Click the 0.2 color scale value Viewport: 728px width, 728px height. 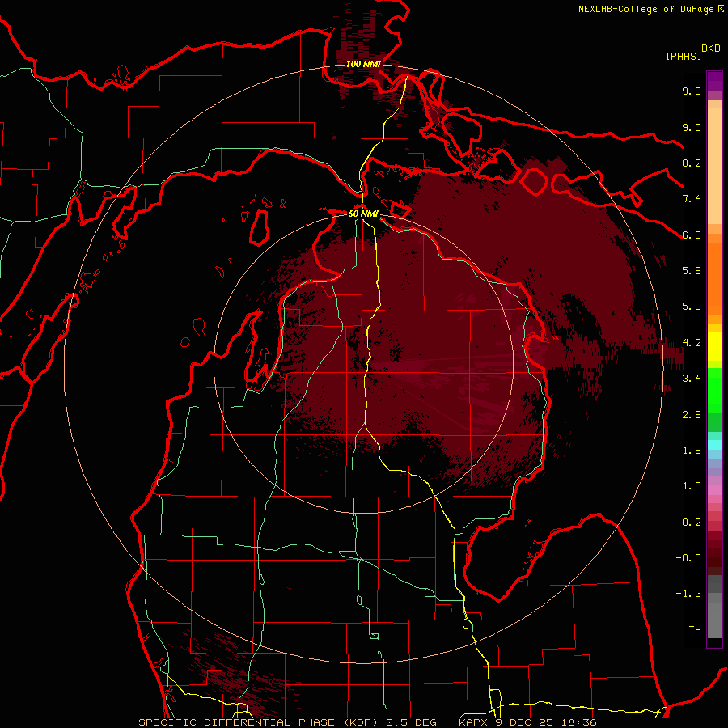pyautogui.click(x=692, y=523)
